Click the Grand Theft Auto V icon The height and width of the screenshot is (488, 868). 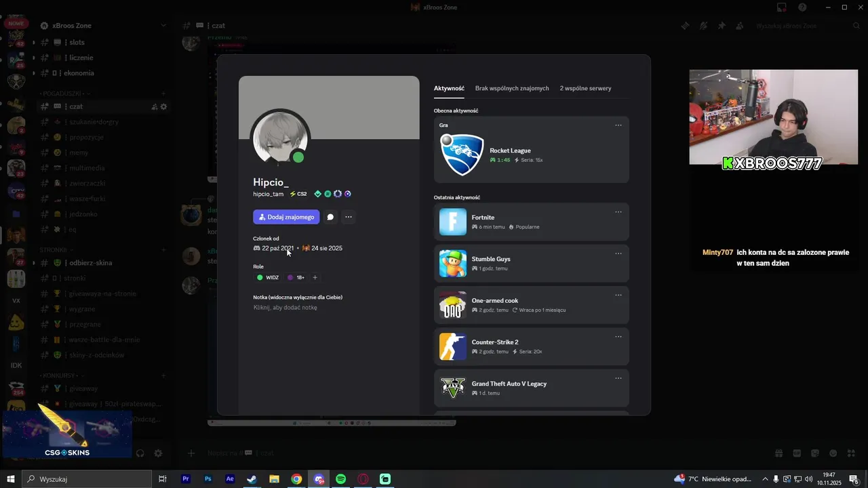pos(453,388)
